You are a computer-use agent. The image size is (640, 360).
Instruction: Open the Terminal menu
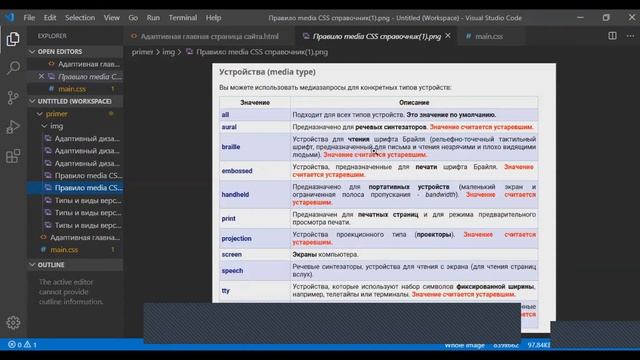point(183,18)
